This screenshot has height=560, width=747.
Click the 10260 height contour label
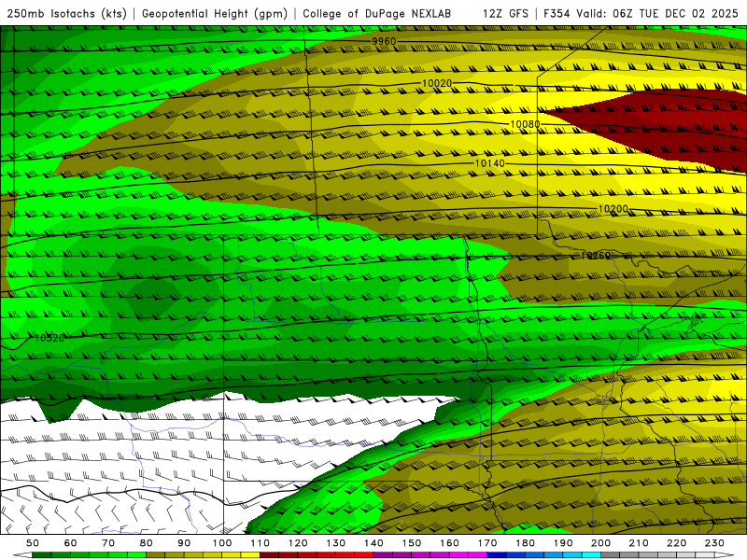596,256
